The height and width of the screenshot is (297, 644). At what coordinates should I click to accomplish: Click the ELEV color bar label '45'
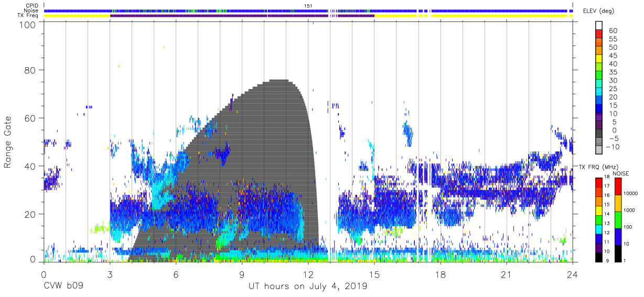(613, 56)
